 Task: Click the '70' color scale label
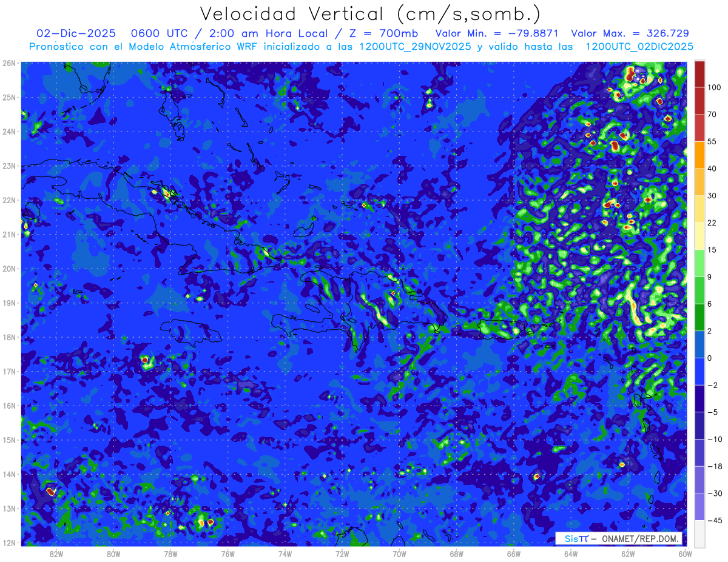[x=712, y=115]
